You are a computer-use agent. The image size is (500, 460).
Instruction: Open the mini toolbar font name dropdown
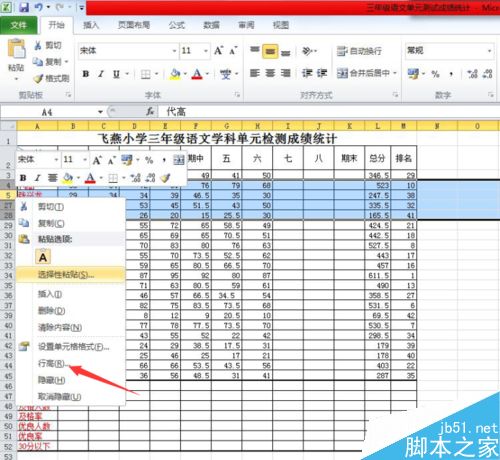click(56, 160)
